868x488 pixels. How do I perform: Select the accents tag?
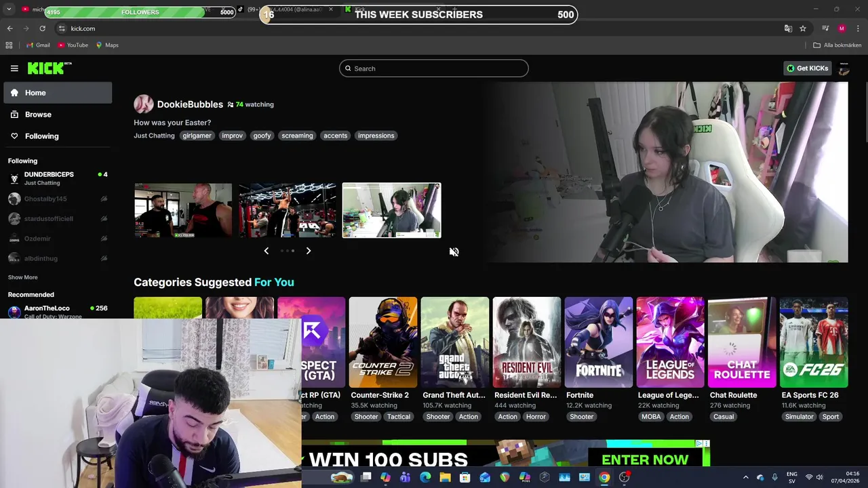coord(335,136)
